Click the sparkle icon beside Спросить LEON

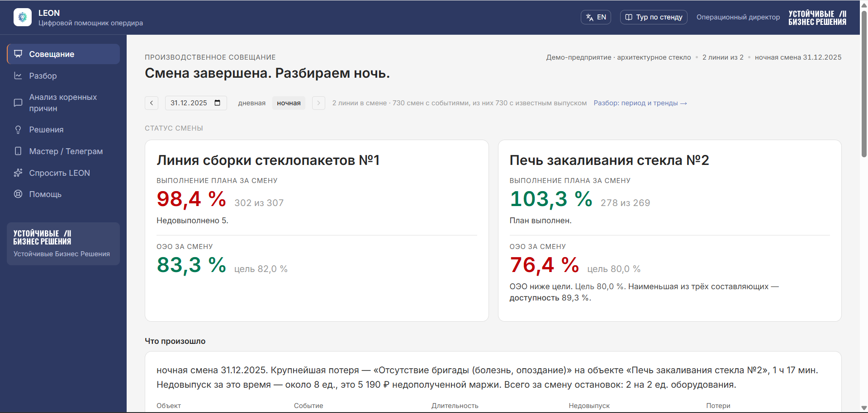click(x=18, y=173)
